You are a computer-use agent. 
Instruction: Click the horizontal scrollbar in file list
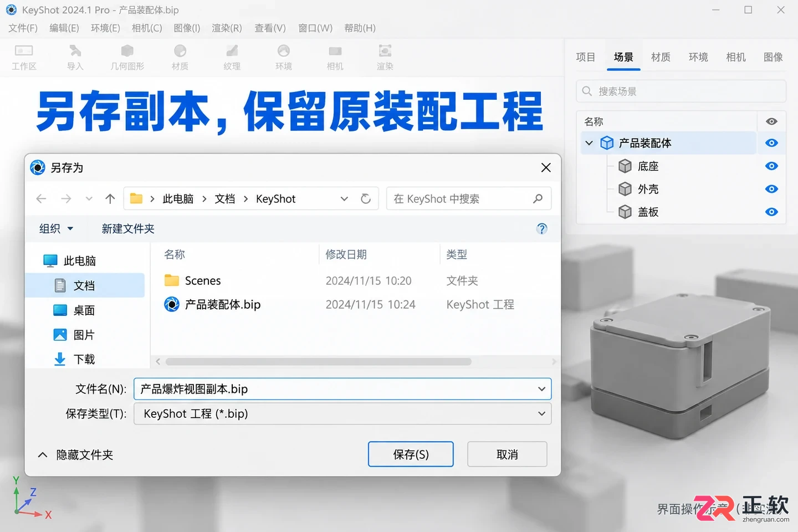coord(318,361)
